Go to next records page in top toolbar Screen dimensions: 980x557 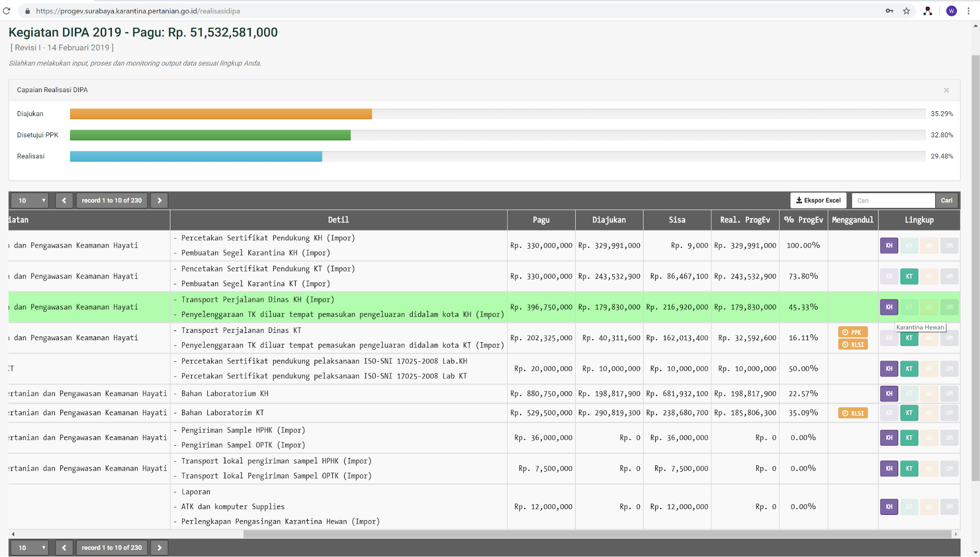click(x=159, y=201)
